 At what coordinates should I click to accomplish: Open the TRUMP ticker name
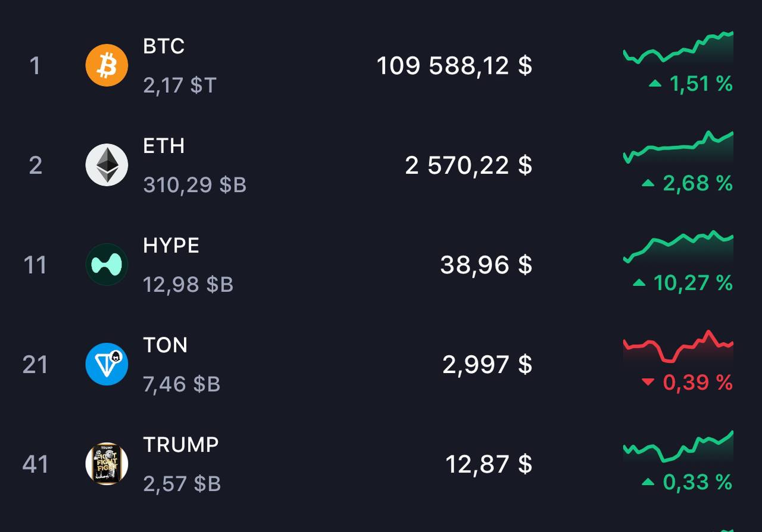tap(181, 445)
